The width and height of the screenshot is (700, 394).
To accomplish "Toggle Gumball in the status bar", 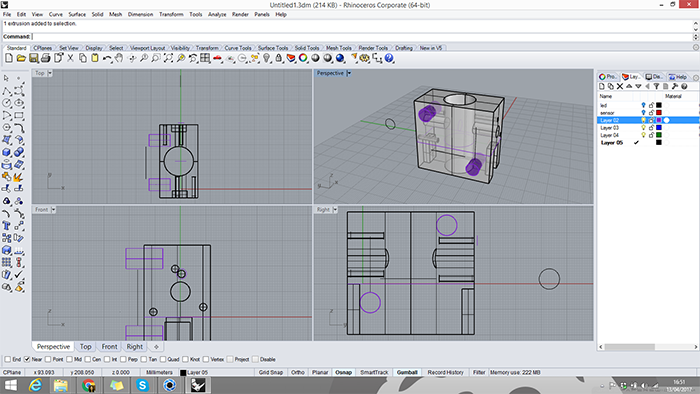I will click(407, 372).
